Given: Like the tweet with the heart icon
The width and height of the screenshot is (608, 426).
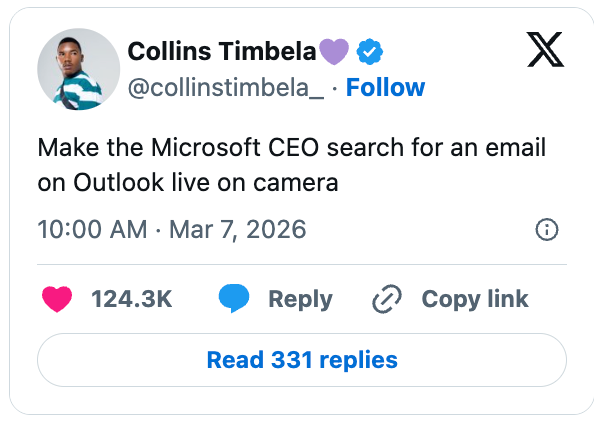Looking at the screenshot, I should pos(59,298).
